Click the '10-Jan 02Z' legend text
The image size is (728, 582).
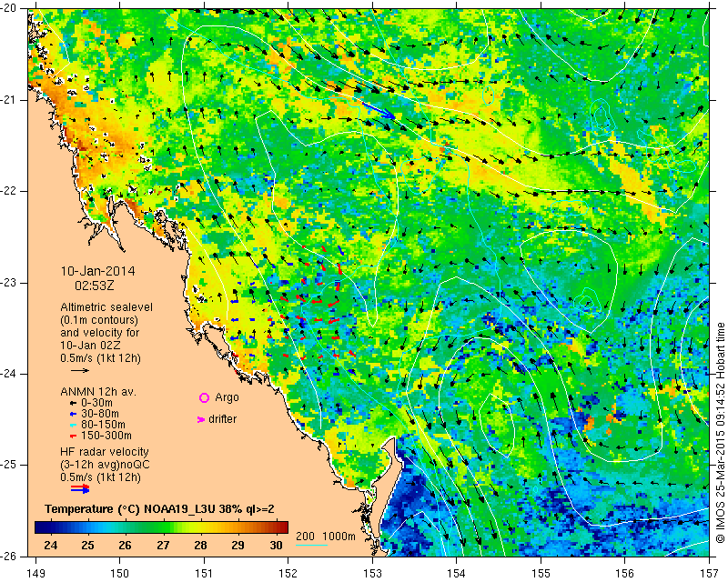tap(90, 346)
